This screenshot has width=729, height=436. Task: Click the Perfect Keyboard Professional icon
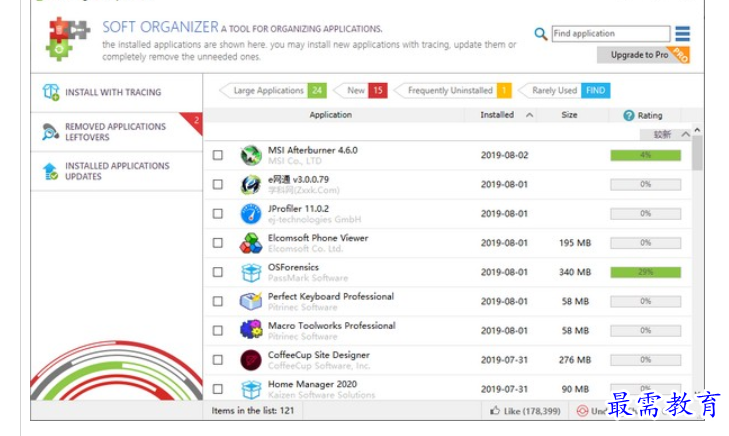point(251,301)
